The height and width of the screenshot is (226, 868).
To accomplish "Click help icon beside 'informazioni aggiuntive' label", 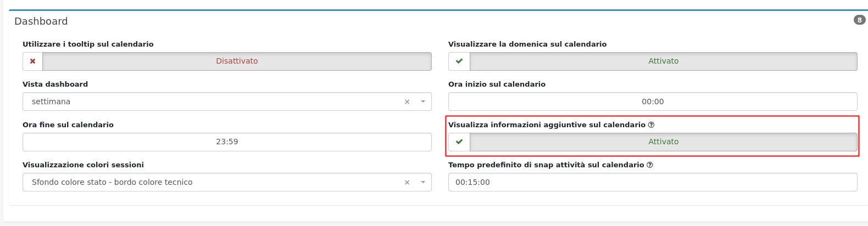I will (x=651, y=125).
